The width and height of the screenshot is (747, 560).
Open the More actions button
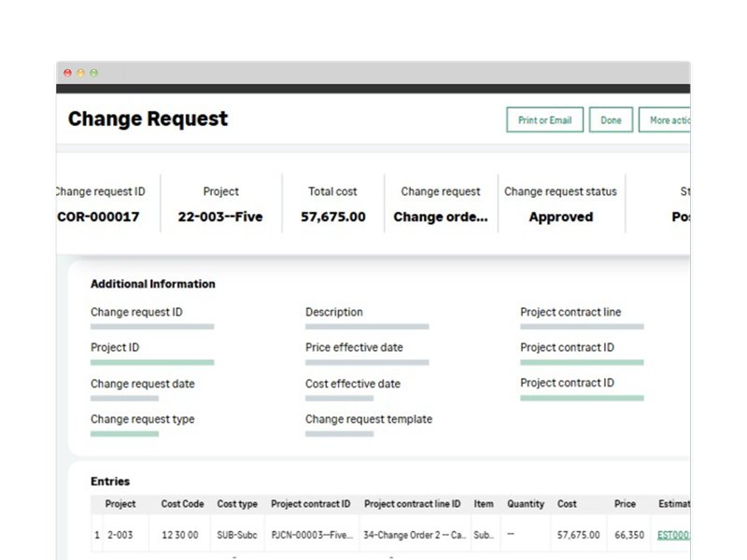point(665,120)
